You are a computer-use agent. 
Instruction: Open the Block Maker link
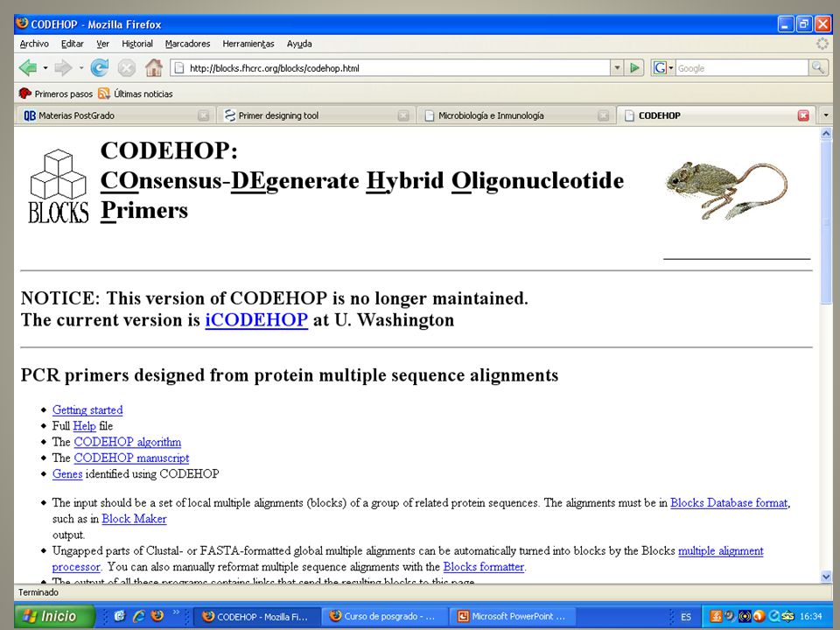(134, 519)
